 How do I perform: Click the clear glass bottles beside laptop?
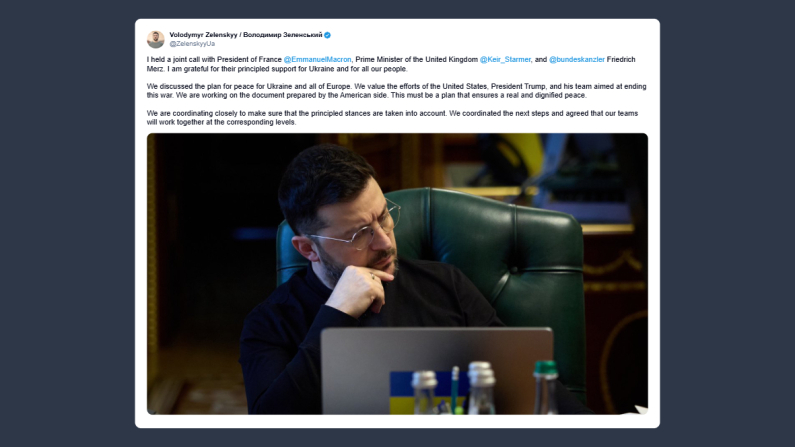(x=454, y=388)
